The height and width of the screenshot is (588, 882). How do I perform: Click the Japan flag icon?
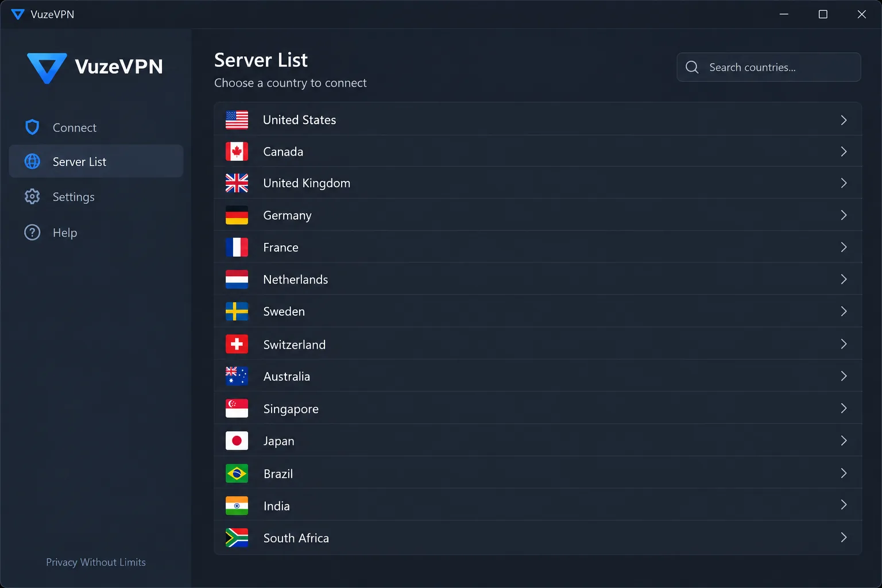[x=237, y=440]
